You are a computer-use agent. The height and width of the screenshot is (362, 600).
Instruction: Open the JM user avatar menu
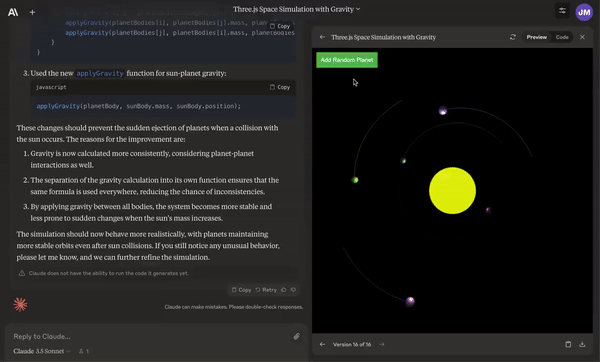[584, 12]
